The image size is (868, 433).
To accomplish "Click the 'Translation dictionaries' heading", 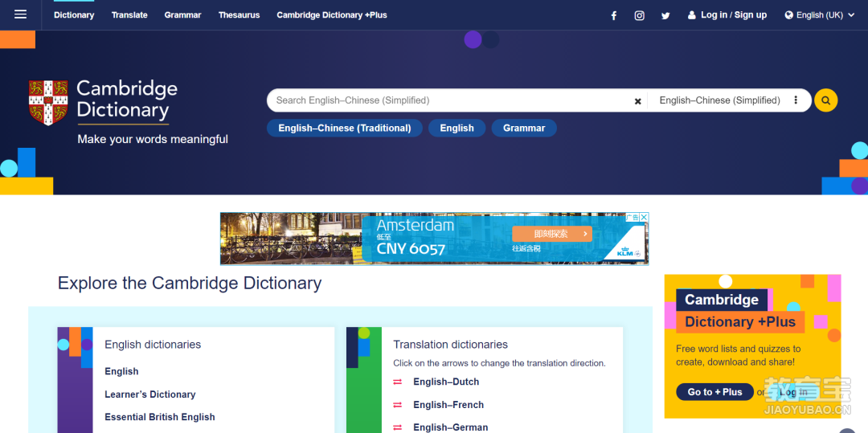I will [451, 345].
